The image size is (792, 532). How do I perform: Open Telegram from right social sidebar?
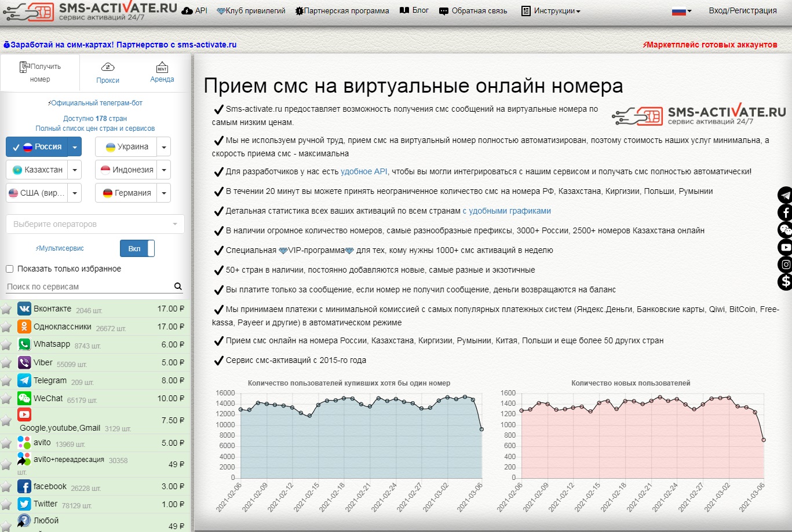click(785, 195)
